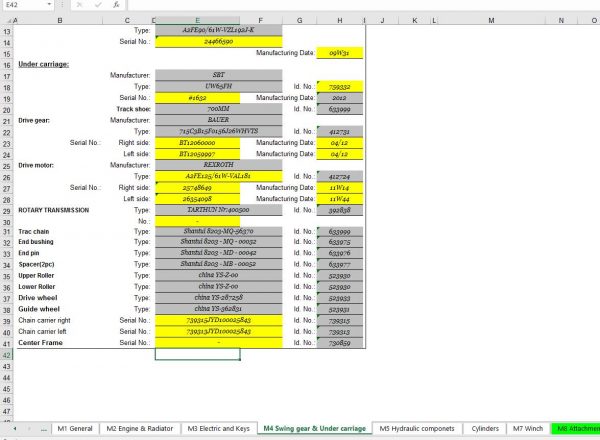Screen dimensions: 600x440
Task: Click the Enter checkmark icon in formula bar
Action: (x=98, y=5)
